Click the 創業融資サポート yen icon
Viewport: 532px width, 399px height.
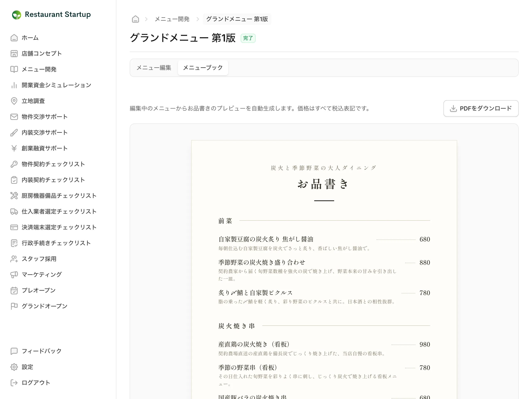click(x=14, y=148)
